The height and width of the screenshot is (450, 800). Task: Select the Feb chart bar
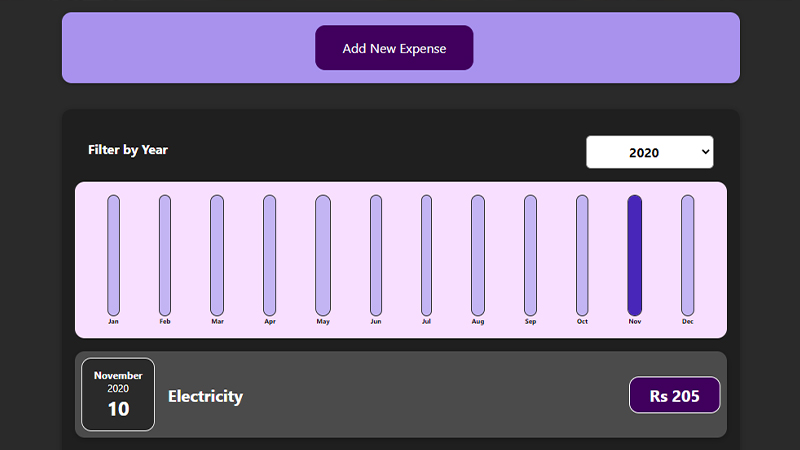(x=165, y=255)
